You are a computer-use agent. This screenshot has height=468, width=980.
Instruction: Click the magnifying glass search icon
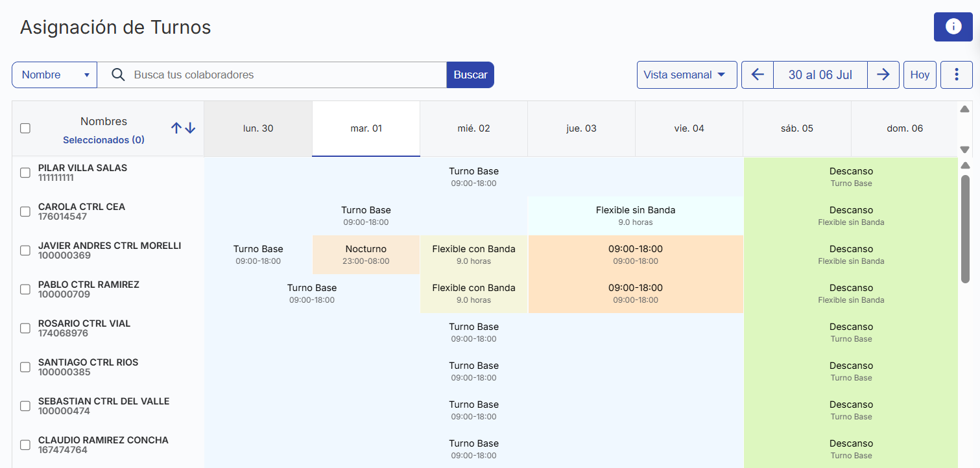click(118, 75)
